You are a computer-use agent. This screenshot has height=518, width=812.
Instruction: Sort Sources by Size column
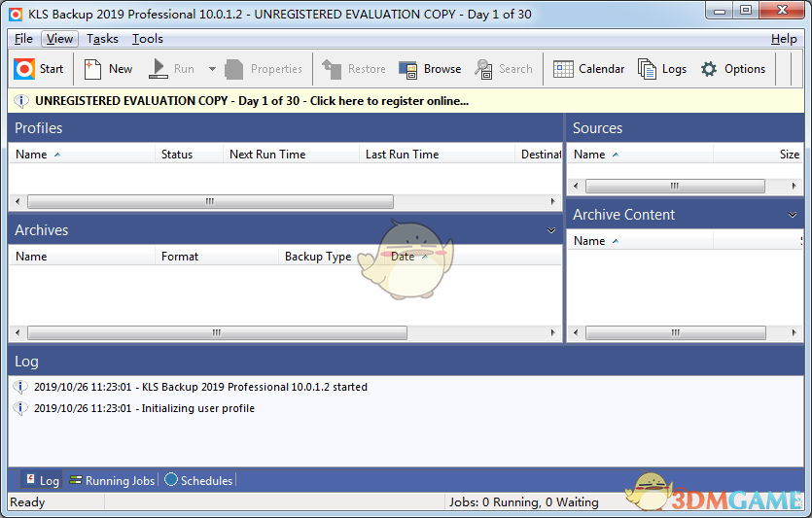point(759,155)
